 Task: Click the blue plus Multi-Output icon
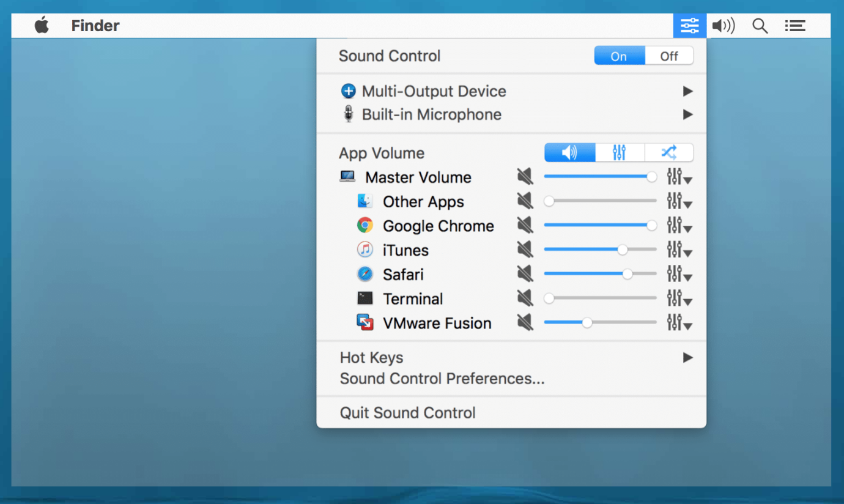(348, 92)
